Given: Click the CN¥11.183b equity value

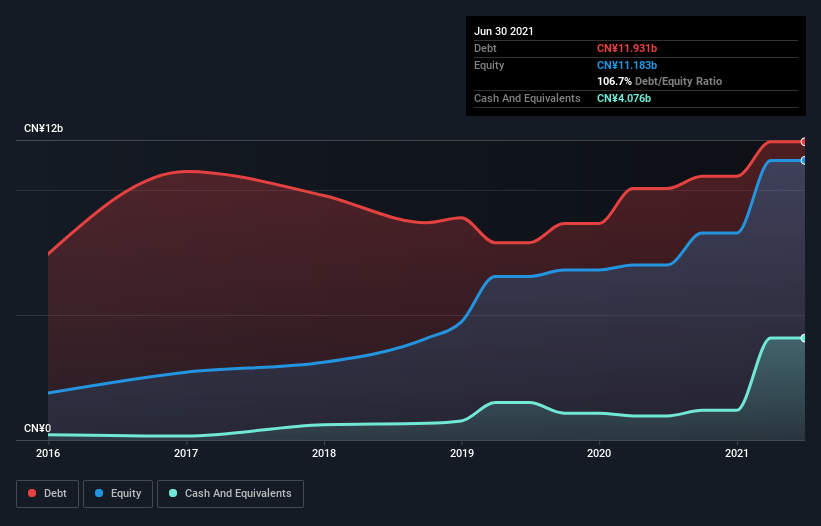Looking at the screenshot, I should pyautogui.click(x=627, y=65).
